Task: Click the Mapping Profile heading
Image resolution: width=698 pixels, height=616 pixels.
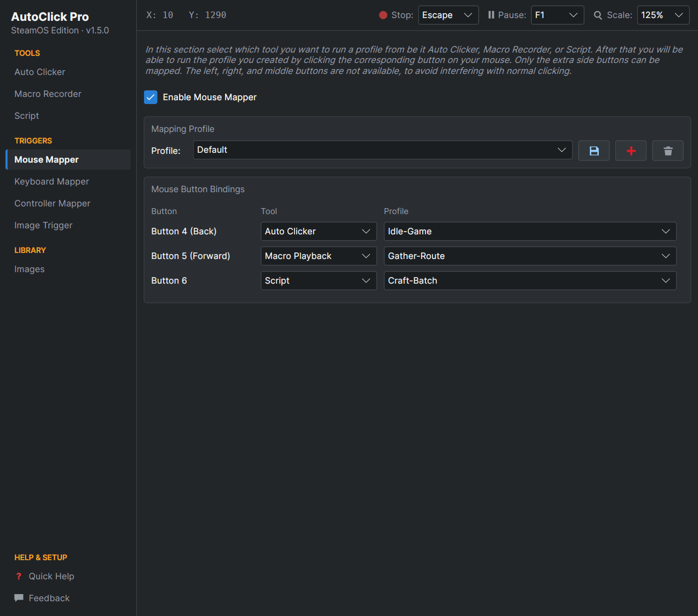Action: [x=183, y=129]
